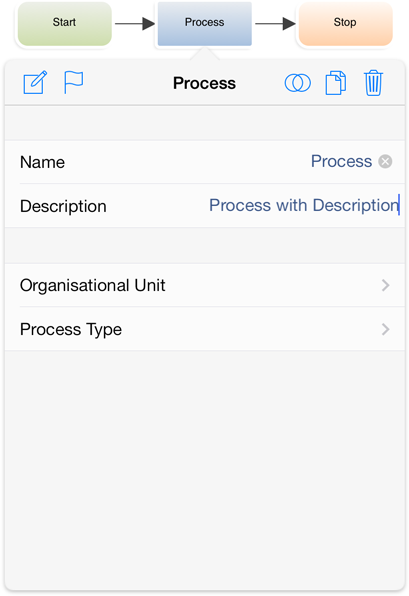Image resolution: width=409 pixels, height=596 pixels.
Task: Clear the Name field with the x icon
Action: (x=385, y=162)
